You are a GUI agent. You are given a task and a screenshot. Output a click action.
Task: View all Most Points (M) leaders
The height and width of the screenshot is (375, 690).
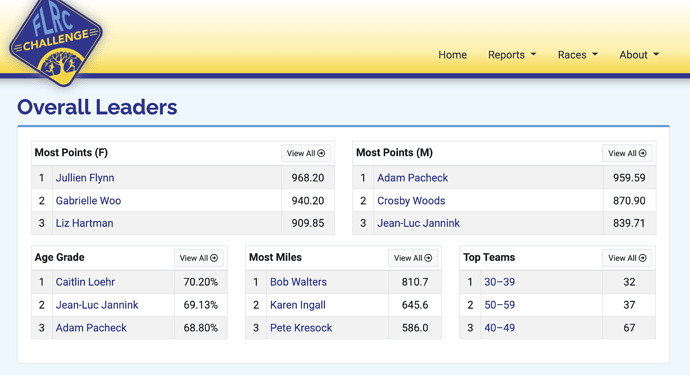click(x=627, y=153)
